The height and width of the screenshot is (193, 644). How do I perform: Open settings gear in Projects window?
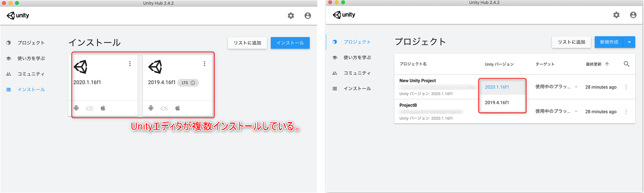pos(616,15)
